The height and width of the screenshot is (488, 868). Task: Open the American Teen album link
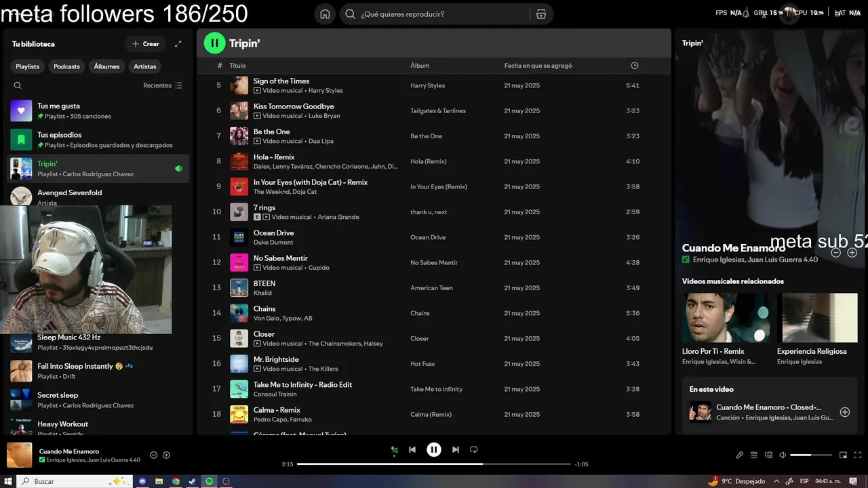(431, 288)
